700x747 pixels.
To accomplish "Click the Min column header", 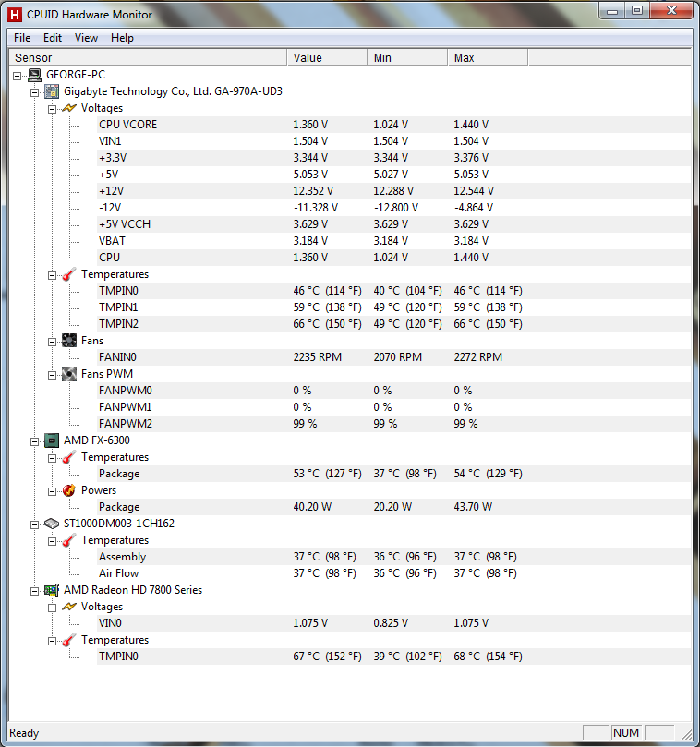I will pos(407,57).
